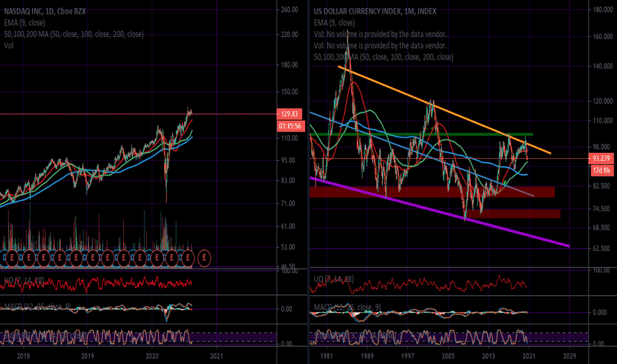Select the larger dark red support zone rectangle
Viewport: 617px width, 364px height.
pyautogui.click(x=432, y=192)
